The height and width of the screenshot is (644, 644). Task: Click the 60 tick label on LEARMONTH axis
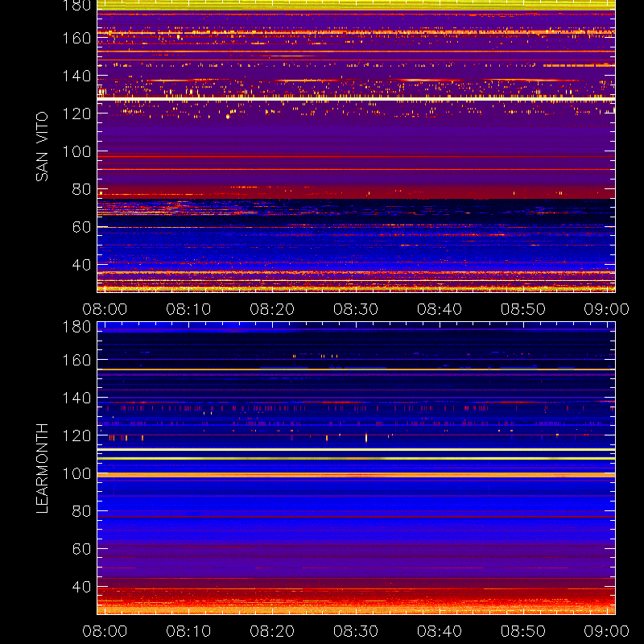(x=81, y=549)
